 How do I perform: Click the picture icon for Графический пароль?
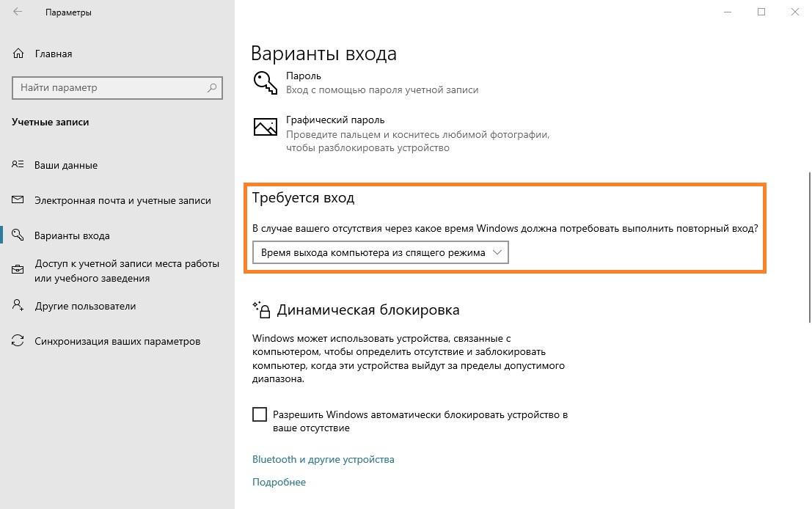click(265, 127)
